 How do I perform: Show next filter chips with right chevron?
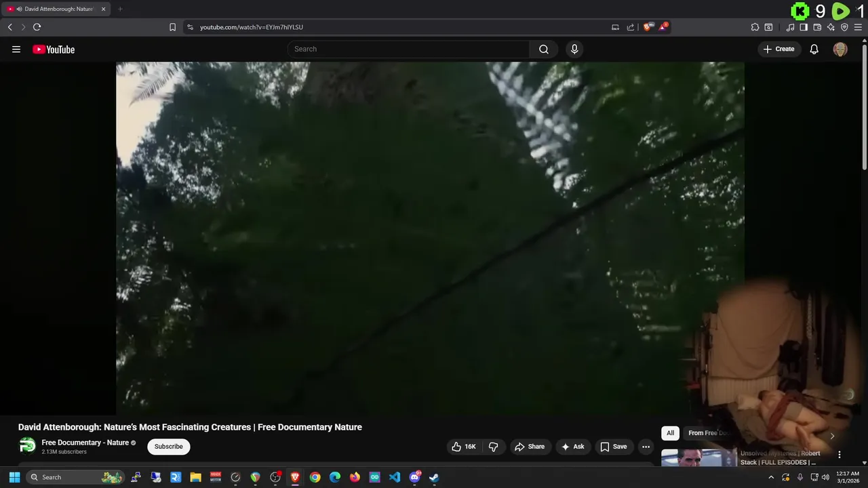(x=832, y=436)
